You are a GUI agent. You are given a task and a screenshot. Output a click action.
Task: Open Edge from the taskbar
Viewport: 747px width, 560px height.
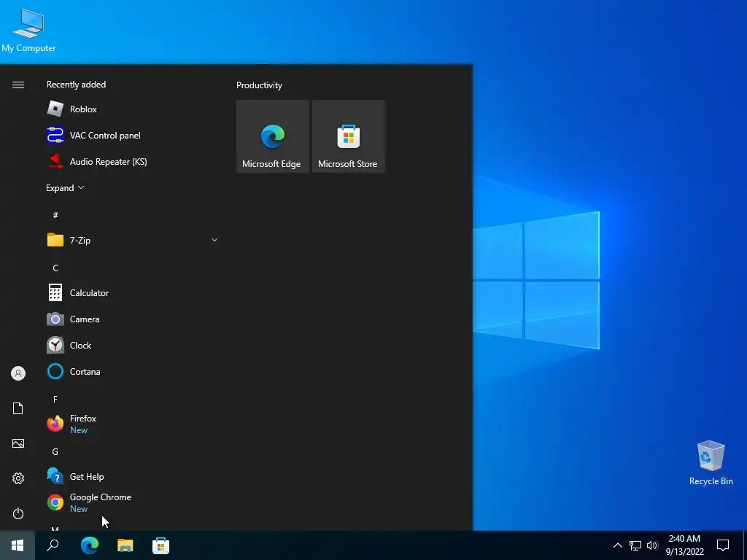point(90,545)
